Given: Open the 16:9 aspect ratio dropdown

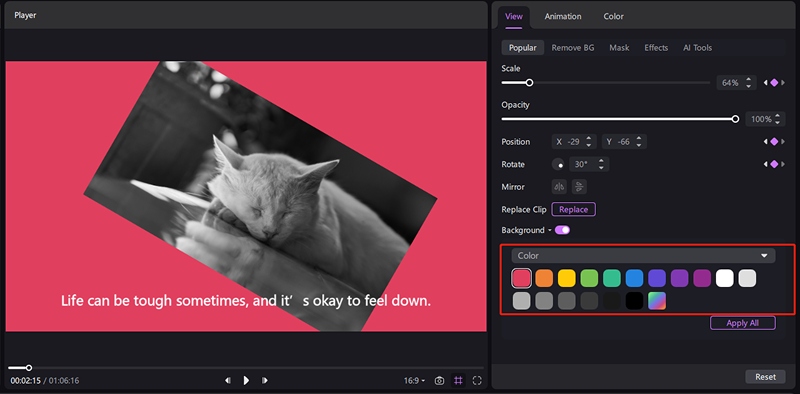Looking at the screenshot, I should [x=414, y=381].
